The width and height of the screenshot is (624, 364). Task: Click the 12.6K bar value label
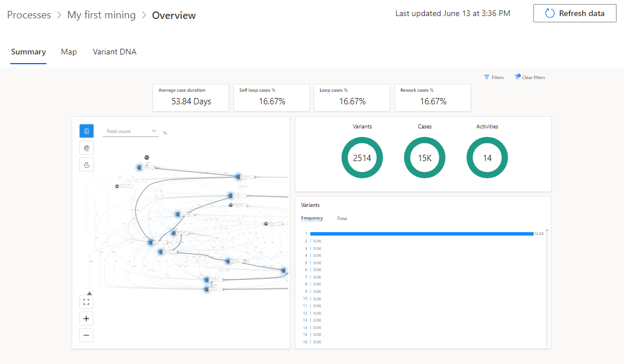539,234
